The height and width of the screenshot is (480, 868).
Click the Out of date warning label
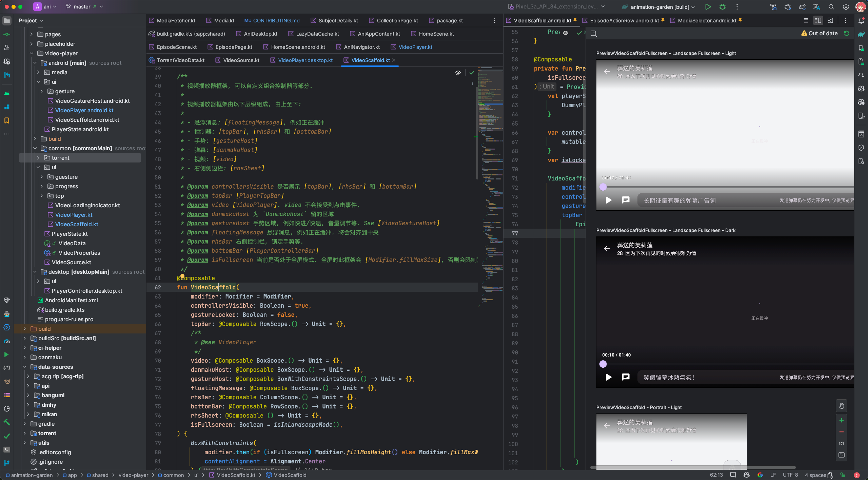click(x=820, y=33)
